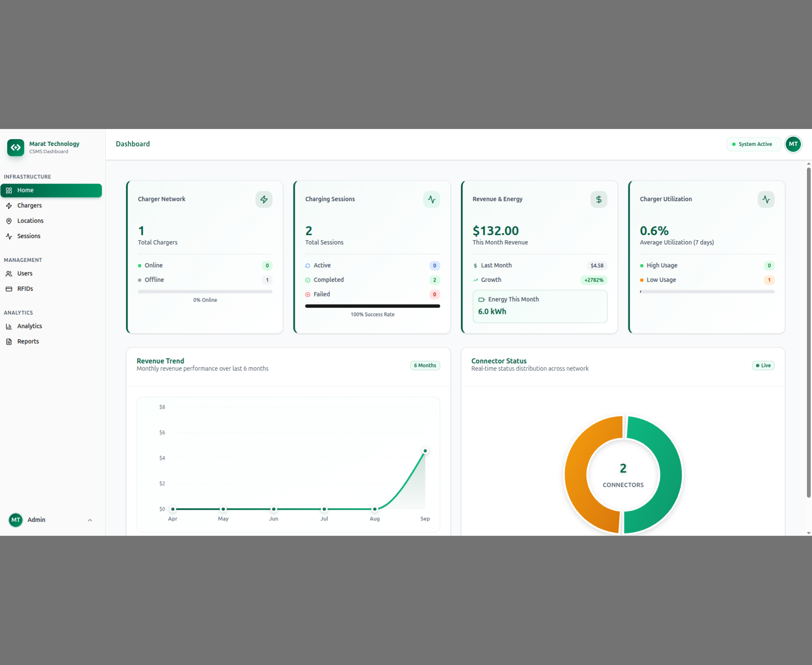Click the battery icon beside Energy This Month
The image size is (812, 665).
click(481, 300)
